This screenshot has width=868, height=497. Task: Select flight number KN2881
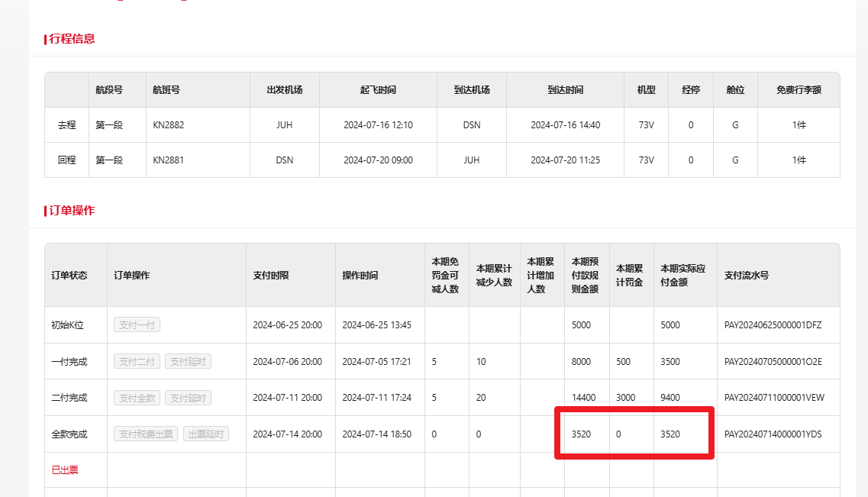coord(169,160)
